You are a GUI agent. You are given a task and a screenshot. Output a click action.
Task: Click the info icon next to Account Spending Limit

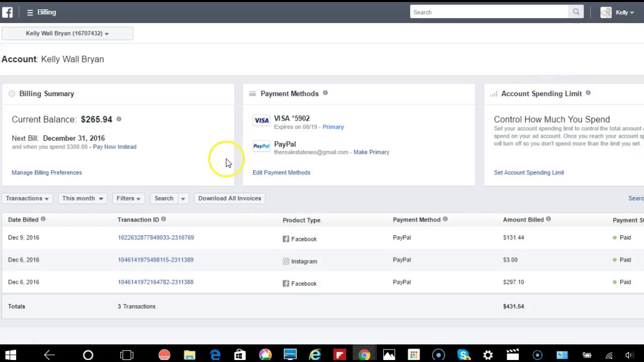pyautogui.click(x=588, y=93)
